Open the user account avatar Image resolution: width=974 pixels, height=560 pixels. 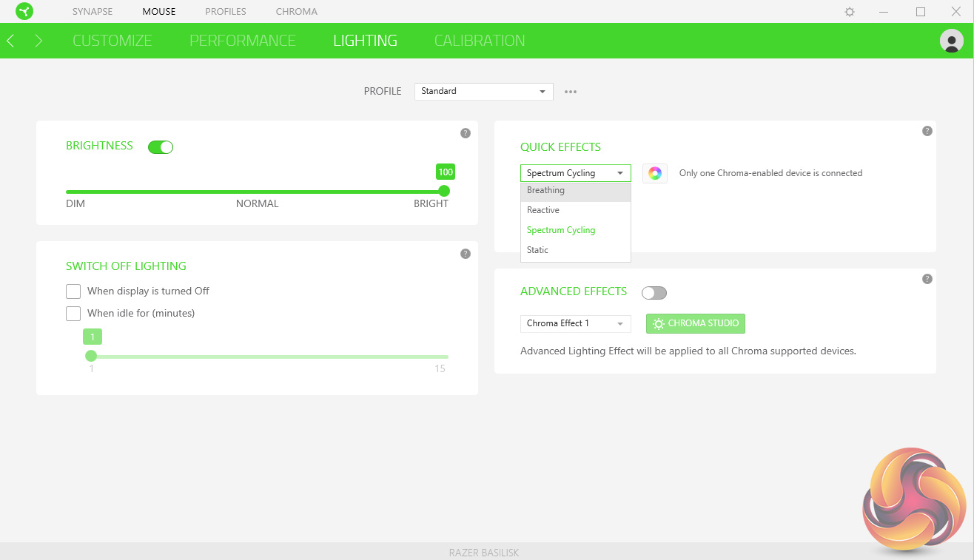click(x=951, y=41)
